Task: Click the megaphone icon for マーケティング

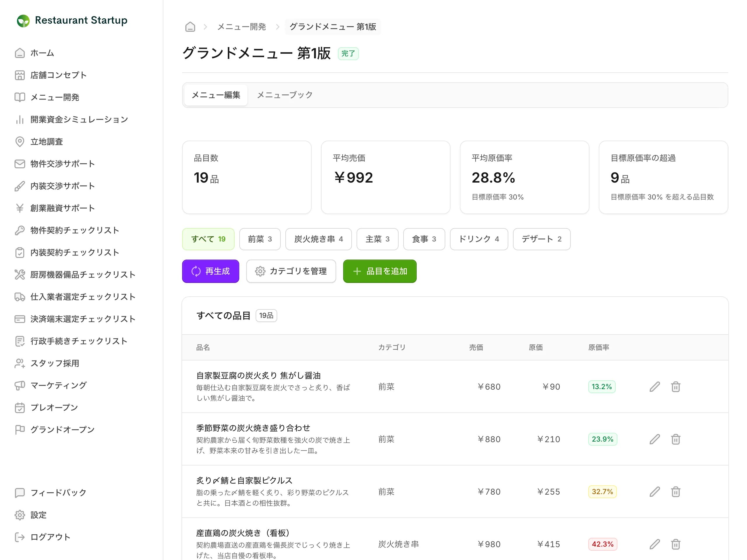Action: pos(20,386)
